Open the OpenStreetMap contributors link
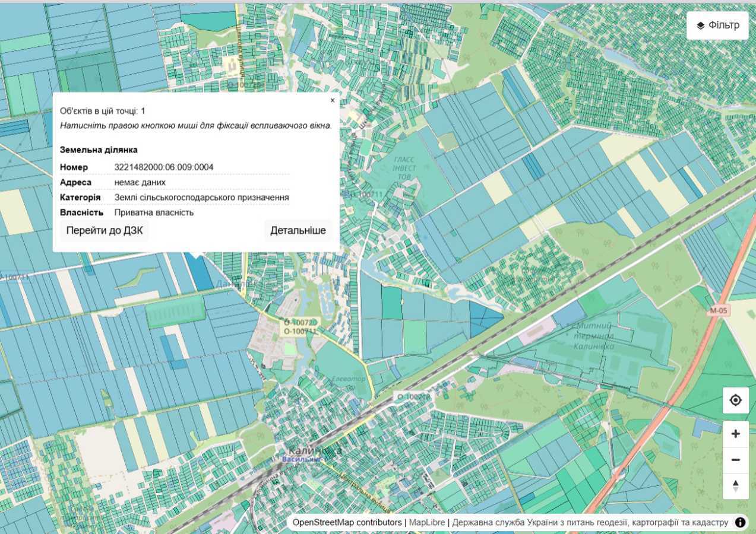Image resolution: width=756 pixels, height=534 pixels. click(x=347, y=522)
